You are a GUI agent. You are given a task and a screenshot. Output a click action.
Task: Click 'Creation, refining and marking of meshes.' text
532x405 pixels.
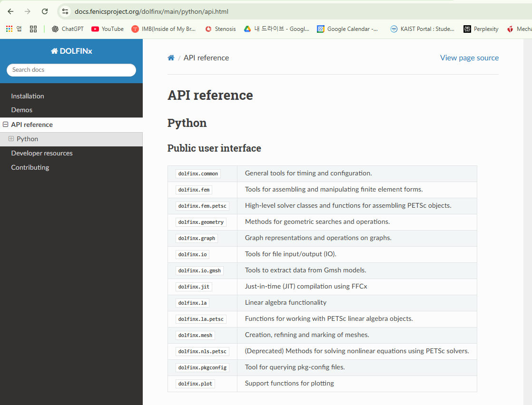(307, 335)
